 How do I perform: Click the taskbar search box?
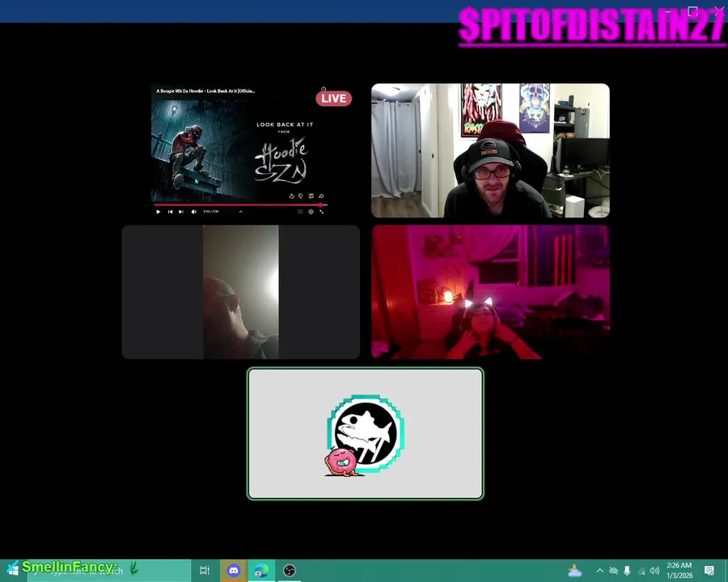(108, 571)
